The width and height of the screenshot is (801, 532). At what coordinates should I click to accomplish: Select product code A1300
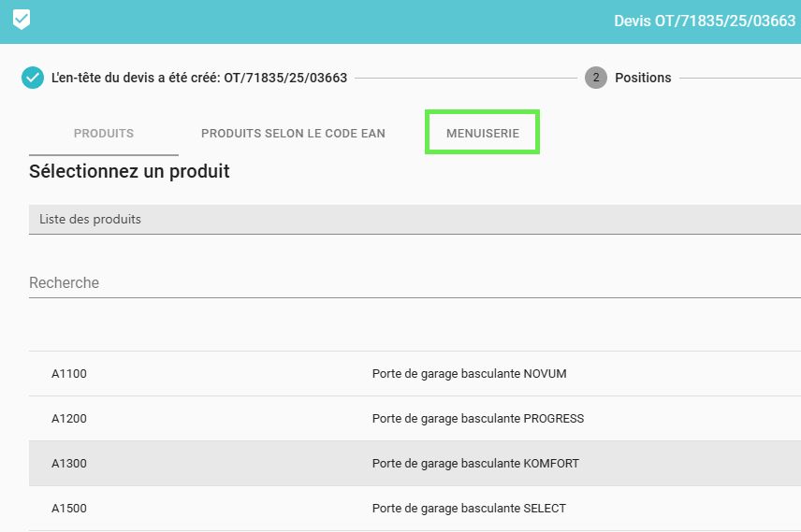point(69,464)
